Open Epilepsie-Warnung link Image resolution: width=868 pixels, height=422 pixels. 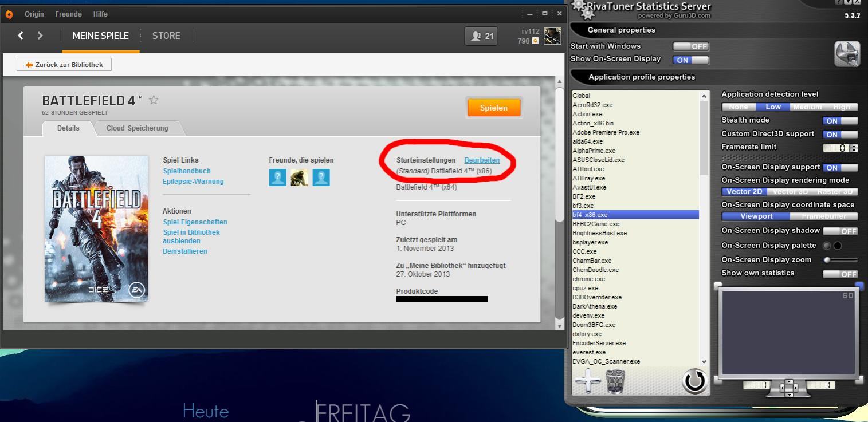tap(193, 182)
